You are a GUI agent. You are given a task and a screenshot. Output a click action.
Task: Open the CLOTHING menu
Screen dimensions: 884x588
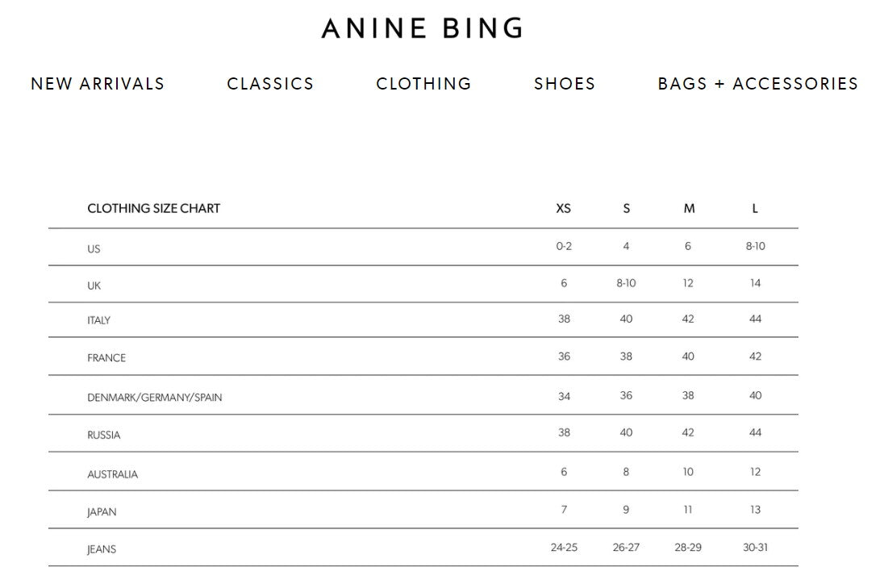click(x=423, y=84)
